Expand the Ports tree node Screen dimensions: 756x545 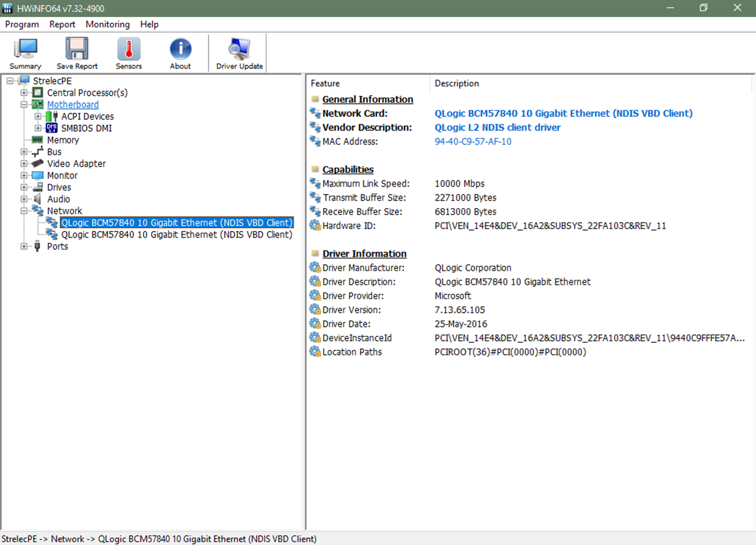24,246
